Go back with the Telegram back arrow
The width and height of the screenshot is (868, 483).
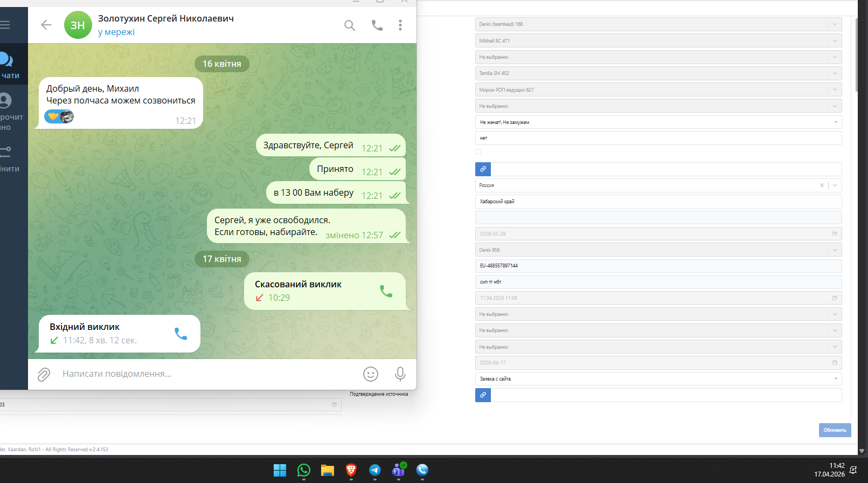point(46,25)
